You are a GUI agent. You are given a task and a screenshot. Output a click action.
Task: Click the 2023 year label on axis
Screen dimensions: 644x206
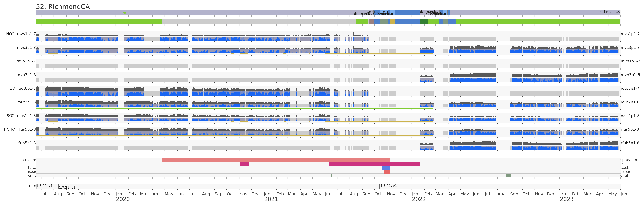[x=567, y=199]
